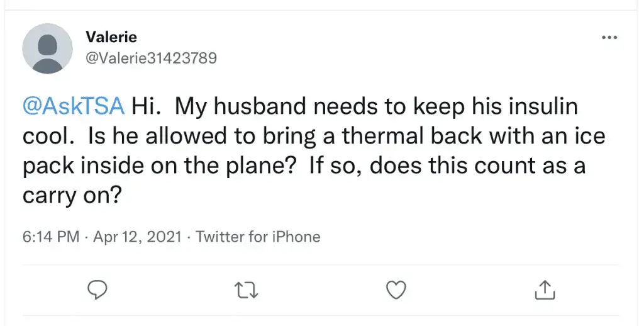Click the reply speech bubble icon
Screen dimensions: 644x326
tap(97, 290)
